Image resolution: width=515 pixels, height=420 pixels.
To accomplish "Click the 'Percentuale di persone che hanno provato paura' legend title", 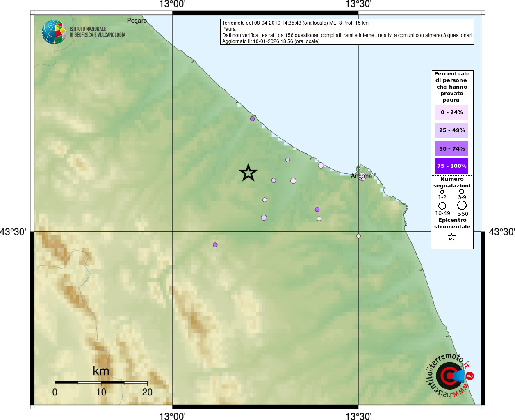I will (452, 87).
